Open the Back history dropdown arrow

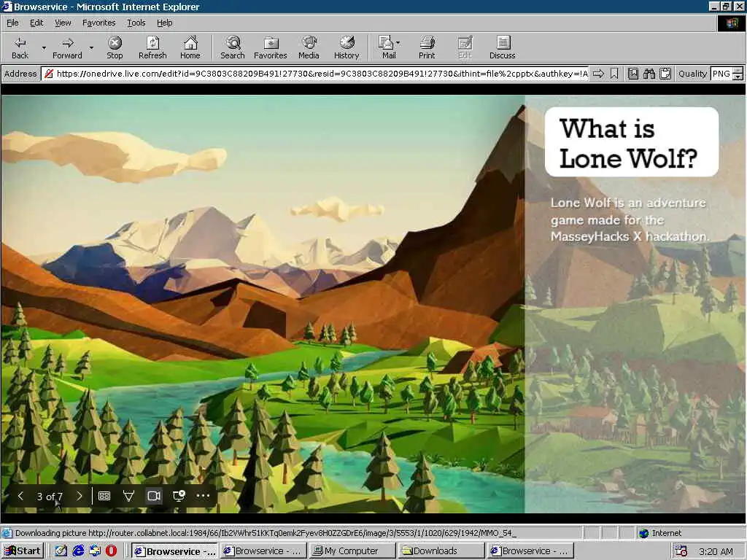pos(44,47)
